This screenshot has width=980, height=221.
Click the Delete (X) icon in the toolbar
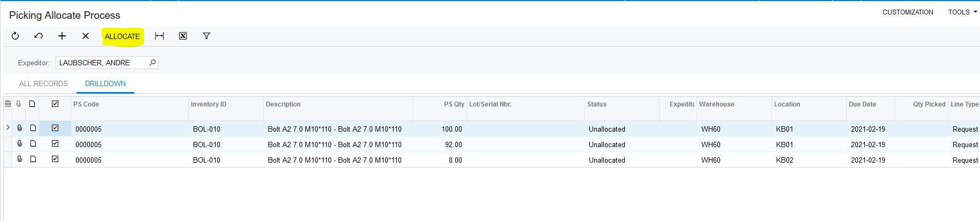86,36
